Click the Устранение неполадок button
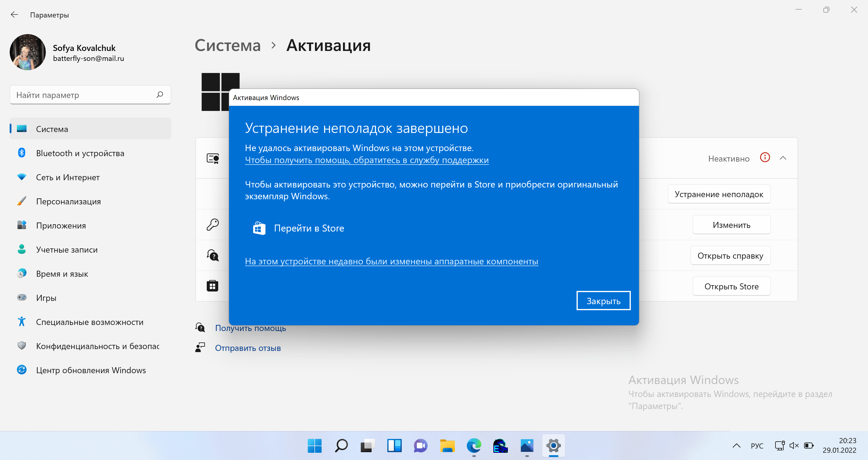This screenshot has height=460, width=868. click(x=719, y=194)
